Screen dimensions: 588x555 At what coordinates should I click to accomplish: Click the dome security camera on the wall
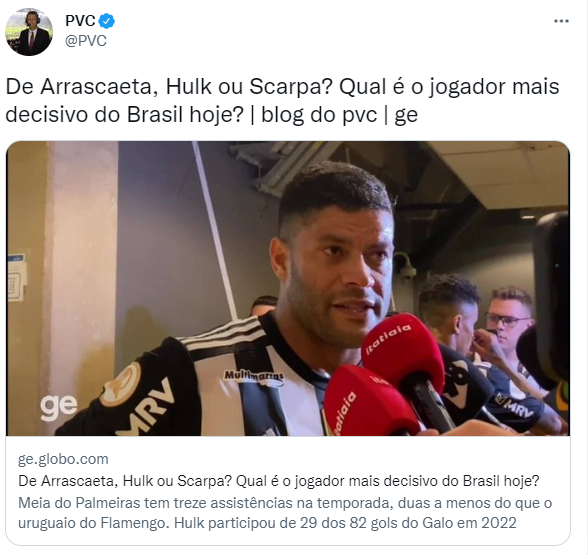pyautogui.click(x=404, y=266)
